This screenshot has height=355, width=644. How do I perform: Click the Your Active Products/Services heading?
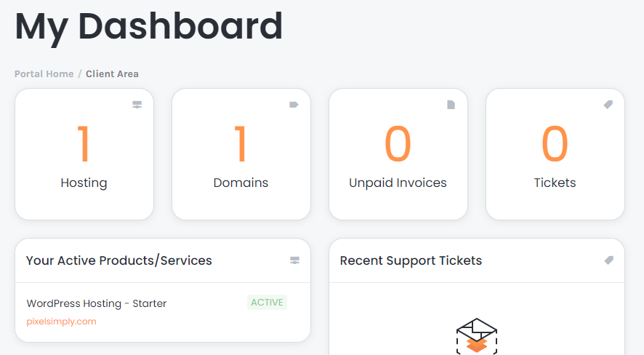point(118,260)
